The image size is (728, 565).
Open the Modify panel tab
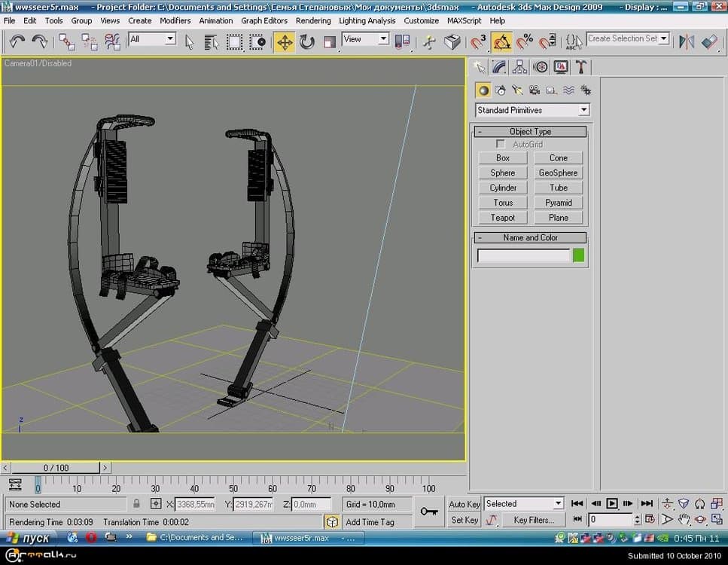click(499, 68)
